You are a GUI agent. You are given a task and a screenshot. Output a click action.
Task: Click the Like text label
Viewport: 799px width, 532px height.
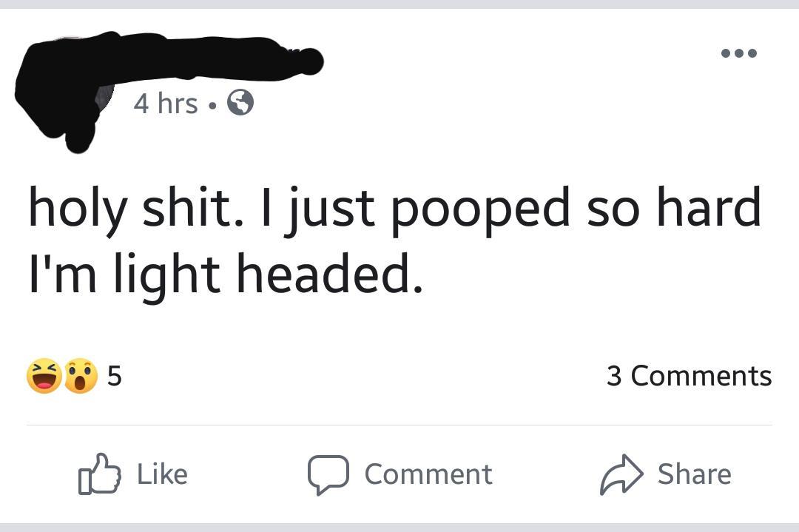click(x=162, y=474)
